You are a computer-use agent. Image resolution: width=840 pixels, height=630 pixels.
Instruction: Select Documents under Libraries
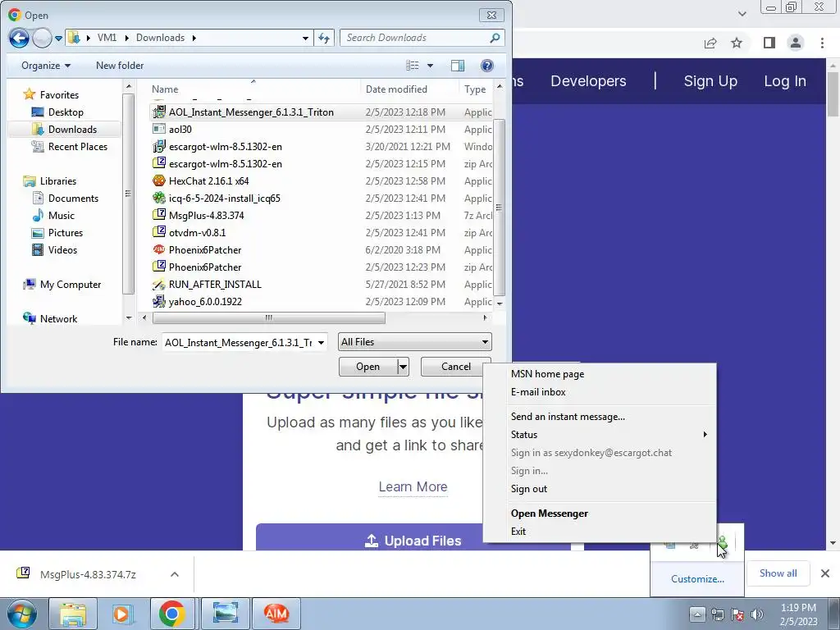[73, 199]
